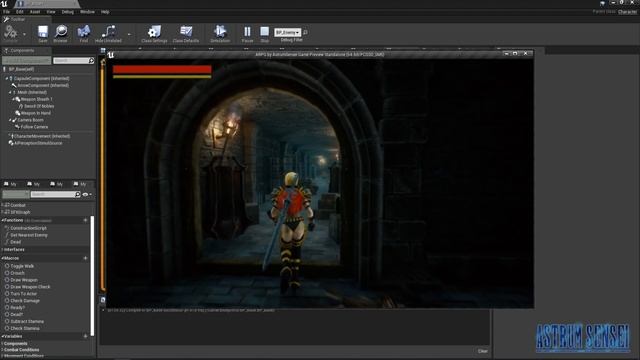Click the yellow stamina bar in game preview
The width and height of the screenshot is (640, 360).
162,76
